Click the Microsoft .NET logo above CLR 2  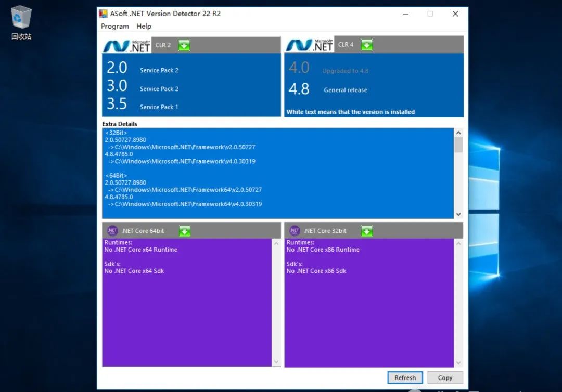(x=125, y=45)
